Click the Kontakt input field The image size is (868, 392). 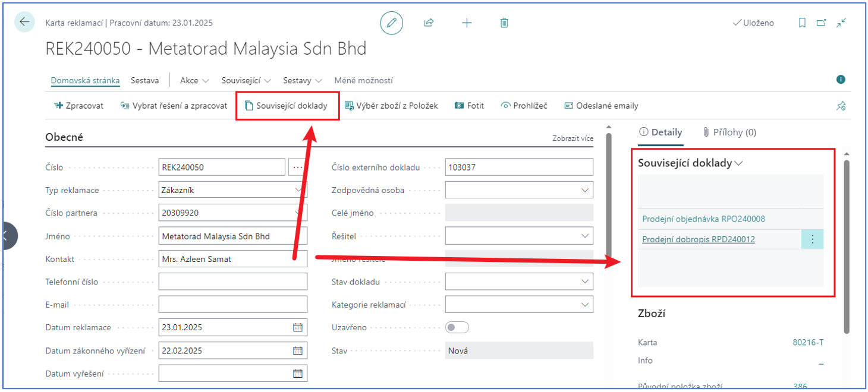click(x=233, y=259)
